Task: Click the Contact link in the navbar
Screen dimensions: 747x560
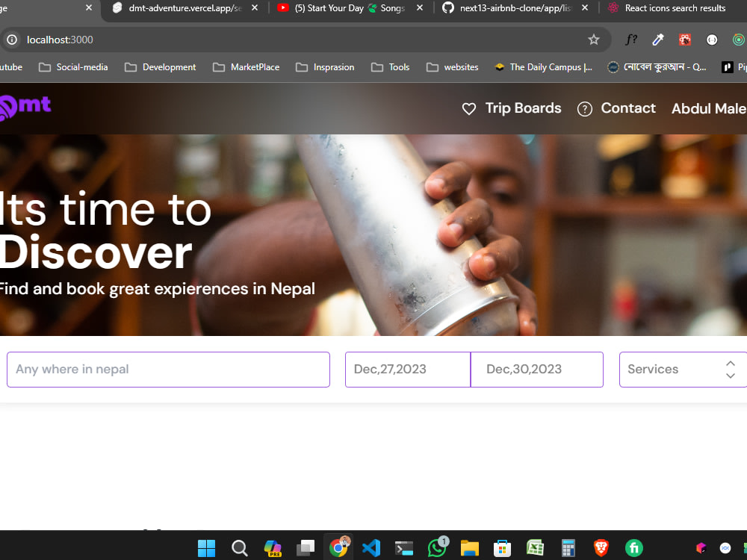Action: [x=629, y=108]
